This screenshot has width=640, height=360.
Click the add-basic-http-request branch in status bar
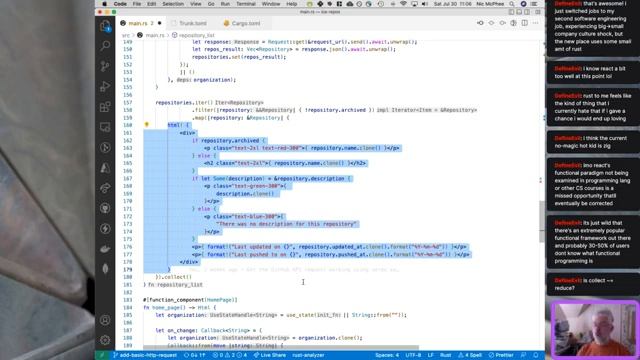(x=145, y=355)
